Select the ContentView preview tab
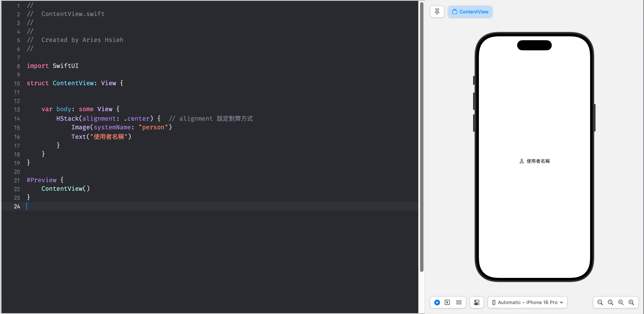 pyautogui.click(x=470, y=12)
